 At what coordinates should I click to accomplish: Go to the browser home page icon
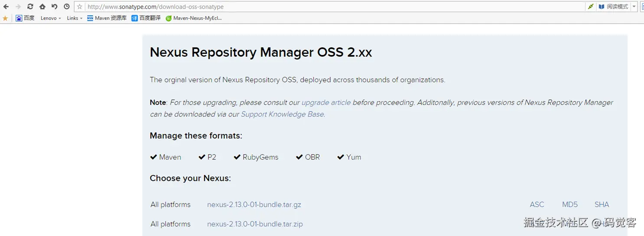pyautogui.click(x=42, y=7)
